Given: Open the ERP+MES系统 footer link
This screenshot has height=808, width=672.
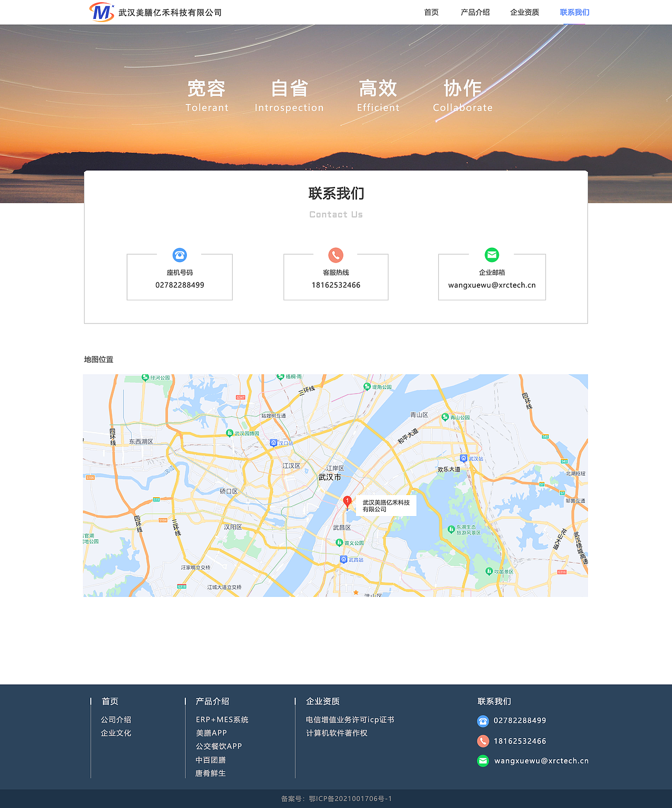Looking at the screenshot, I should coord(222,720).
